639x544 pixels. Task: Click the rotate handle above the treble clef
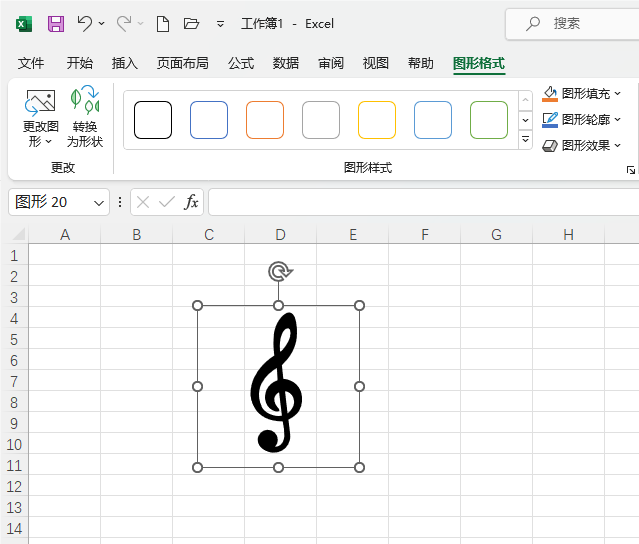tap(279, 271)
